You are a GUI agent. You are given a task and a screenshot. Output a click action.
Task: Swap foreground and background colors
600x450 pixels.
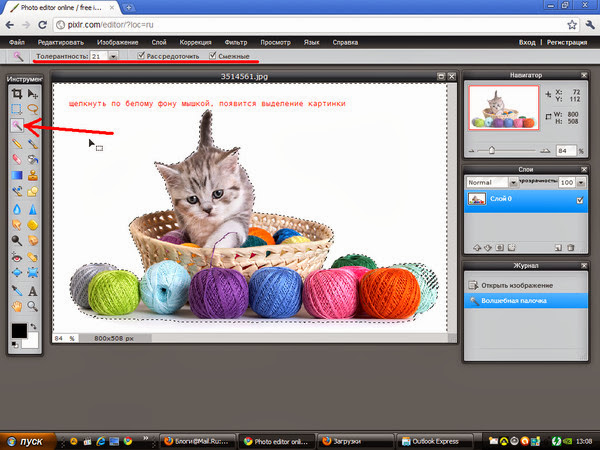[34, 326]
